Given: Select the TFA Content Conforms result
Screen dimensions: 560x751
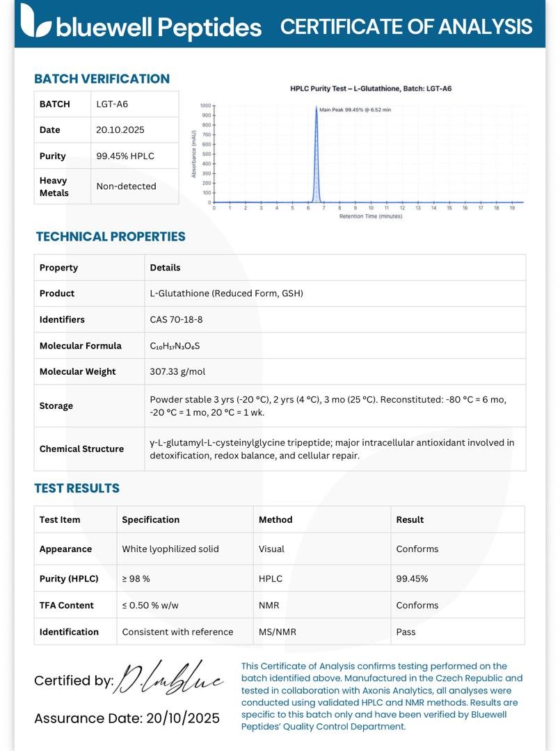Looking at the screenshot, I should tap(417, 606).
